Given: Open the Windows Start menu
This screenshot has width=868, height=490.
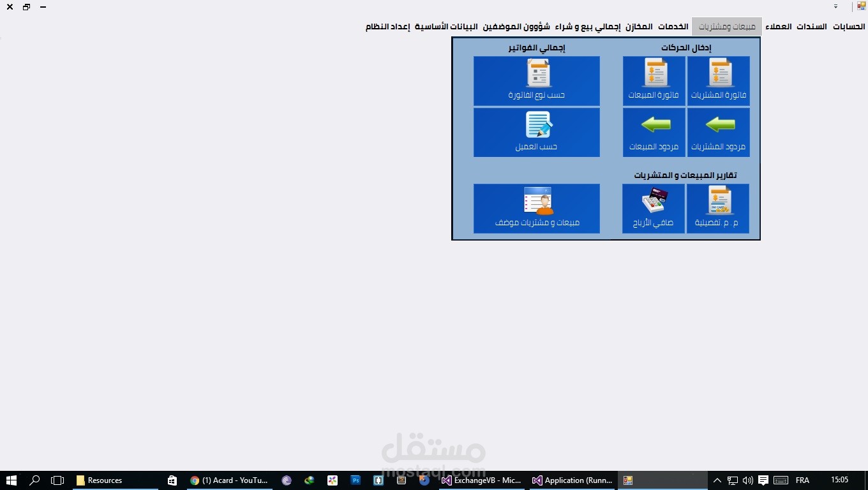Looking at the screenshot, I should pos(11,480).
